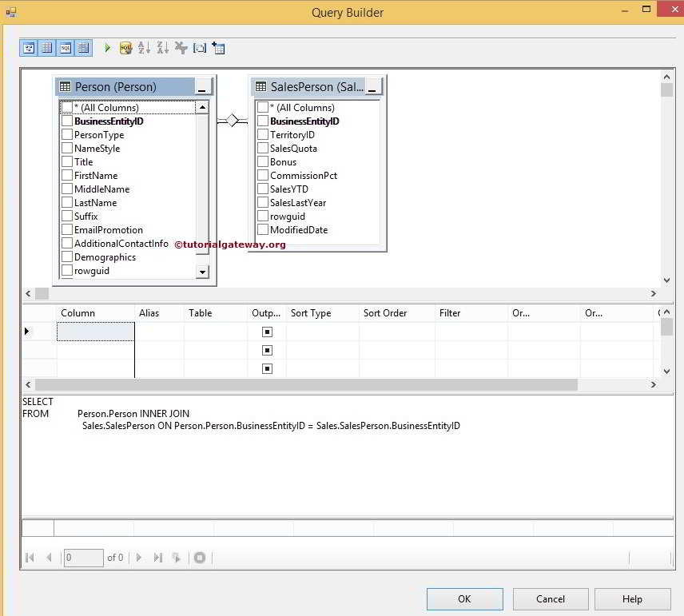Show the Grid pane
The width and height of the screenshot is (684, 616).
(47, 47)
